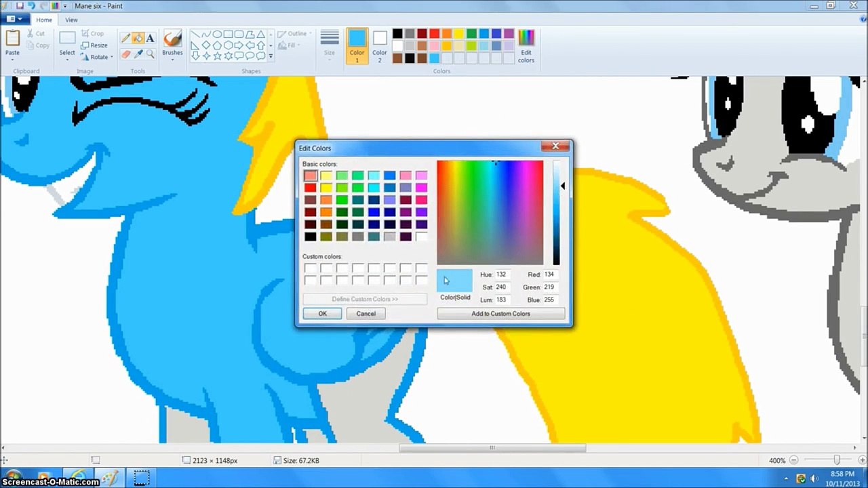The image size is (868, 488).
Task: Click the luminance slider arrow in dialog
Action: [x=562, y=186]
